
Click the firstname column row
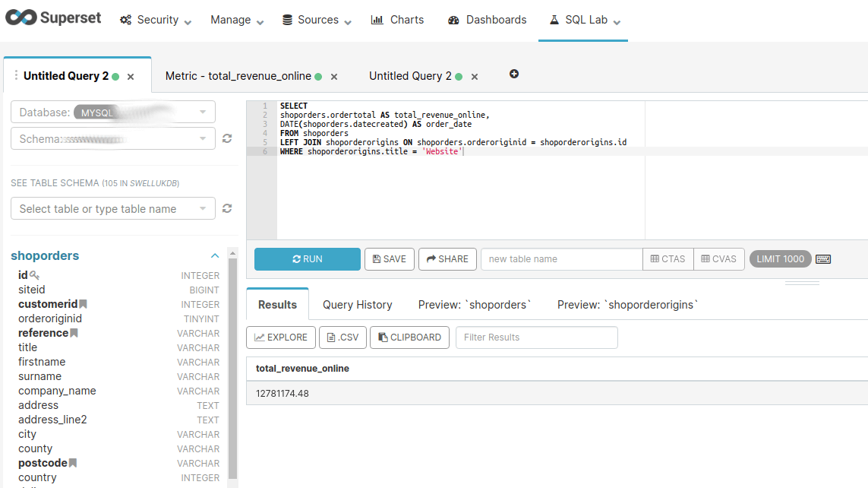pos(118,362)
